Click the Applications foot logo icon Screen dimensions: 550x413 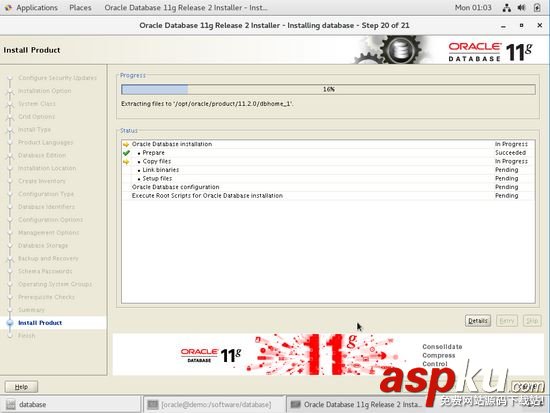(8, 7)
